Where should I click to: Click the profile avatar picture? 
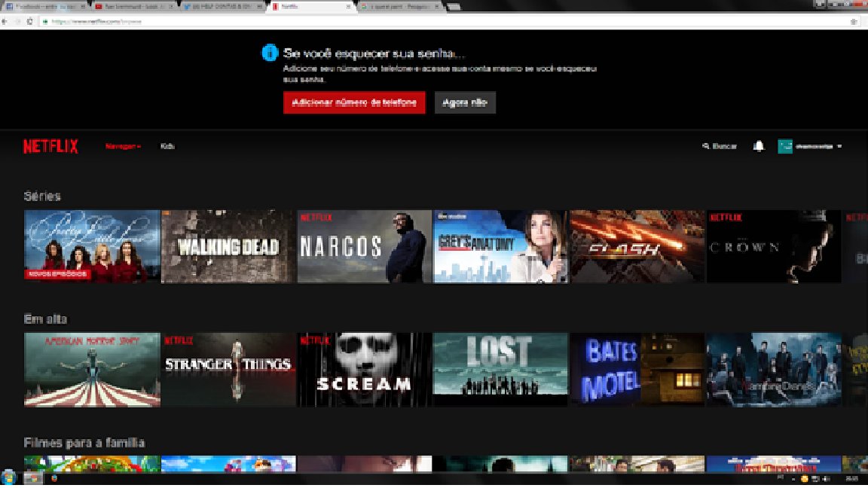tap(784, 146)
